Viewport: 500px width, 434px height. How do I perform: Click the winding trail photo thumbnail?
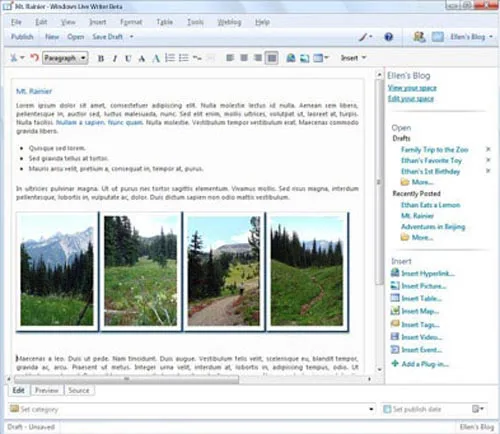[307, 271]
